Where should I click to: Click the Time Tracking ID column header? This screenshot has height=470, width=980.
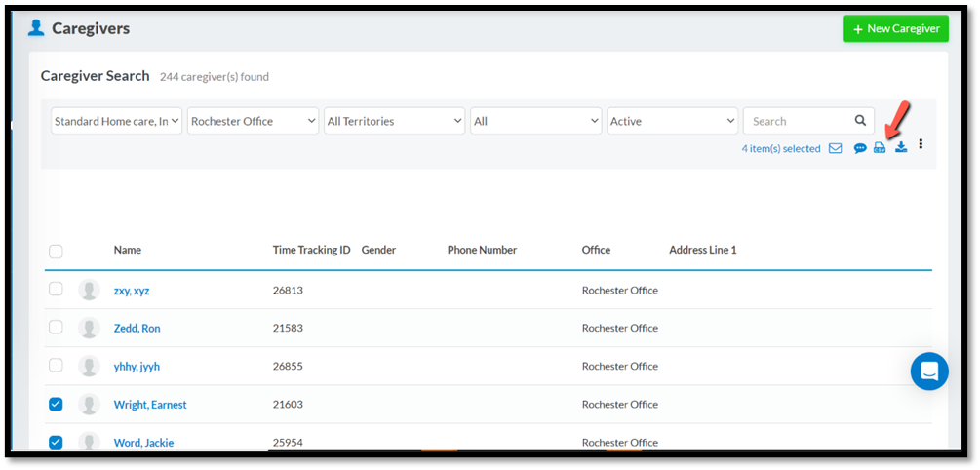[311, 251]
